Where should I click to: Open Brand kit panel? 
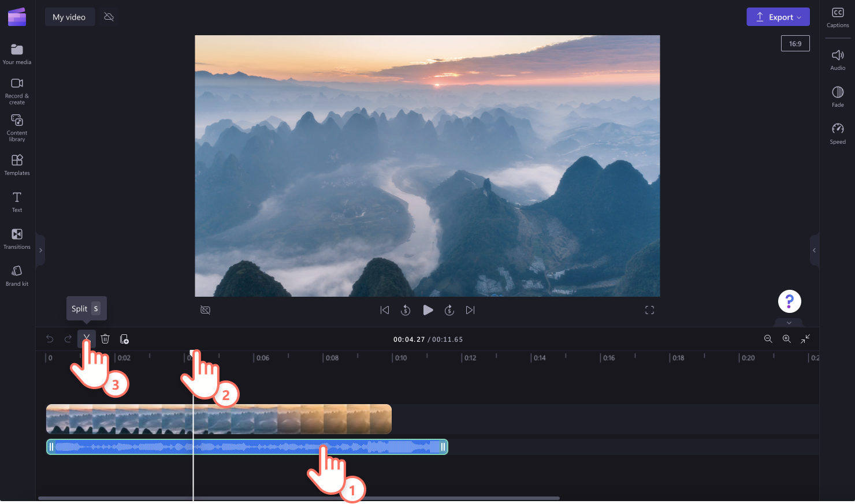pos(17,275)
